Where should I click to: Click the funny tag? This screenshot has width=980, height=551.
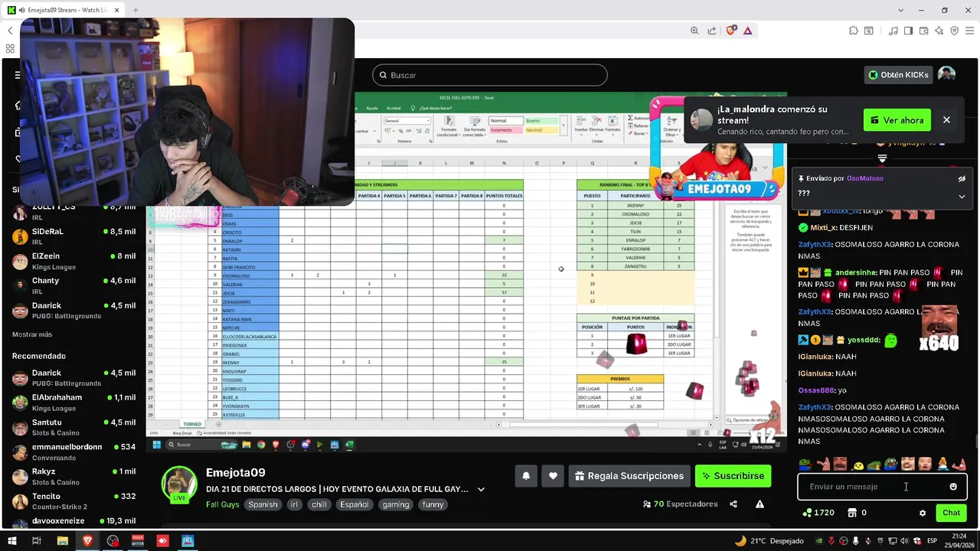tap(433, 504)
